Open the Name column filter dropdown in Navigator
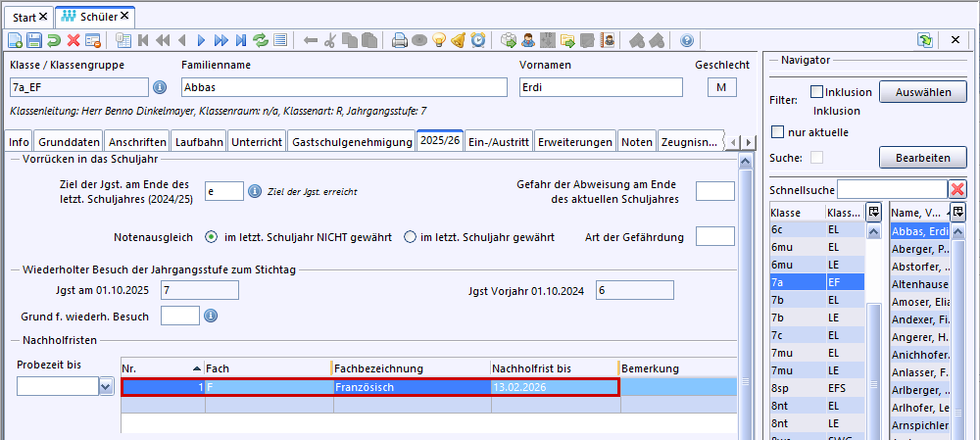 point(957,212)
